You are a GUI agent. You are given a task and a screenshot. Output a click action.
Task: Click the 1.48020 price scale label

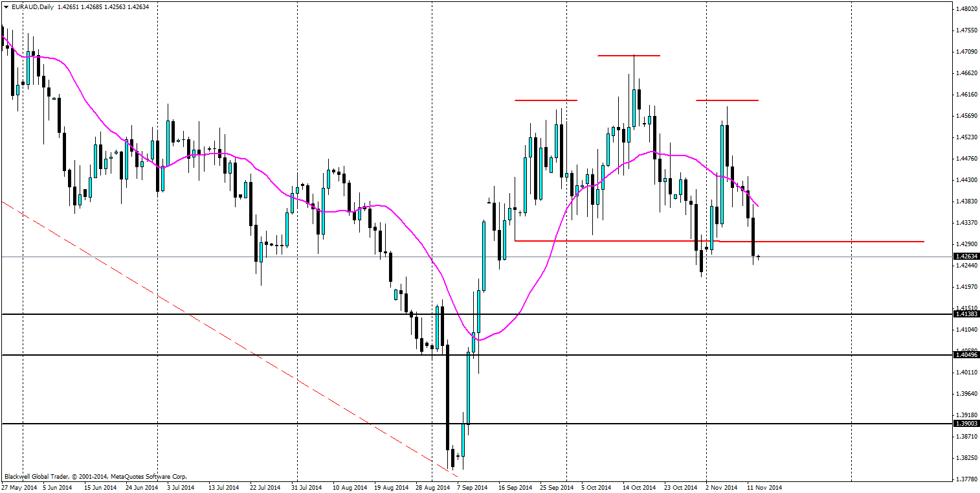coord(966,9)
